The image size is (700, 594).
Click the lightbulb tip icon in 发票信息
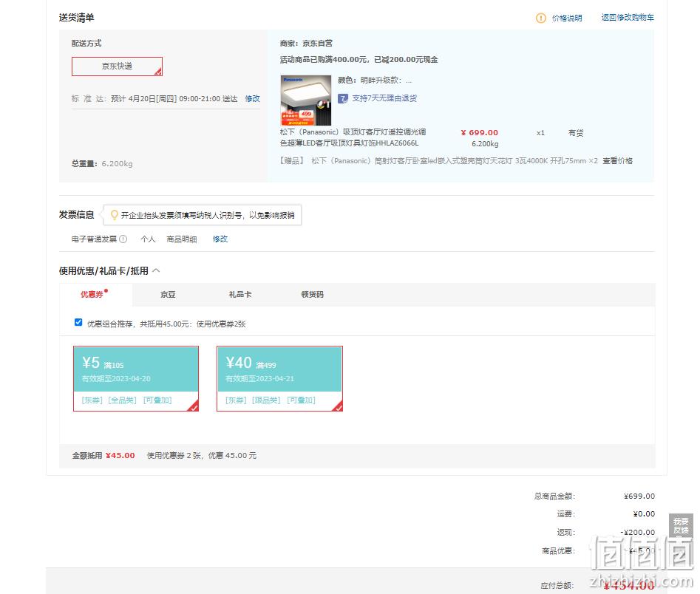(115, 215)
